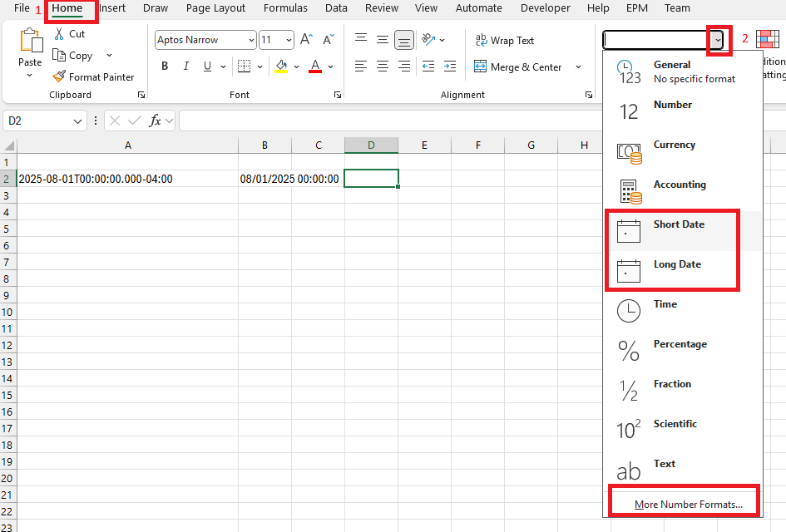Choose Text format option
Image resolution: width=786 pixels, height=532 pixels.
tap(683, 470)
